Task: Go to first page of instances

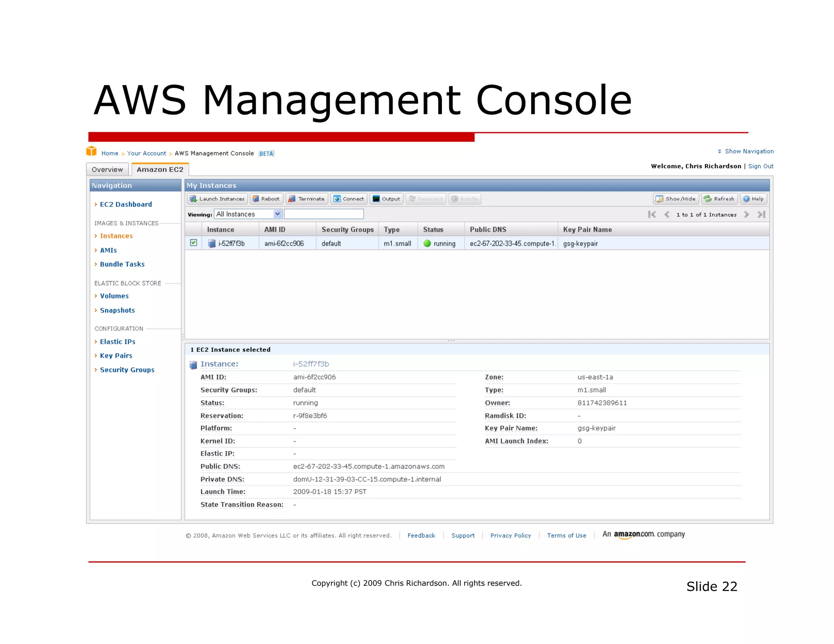Action: tap(652, 215)
